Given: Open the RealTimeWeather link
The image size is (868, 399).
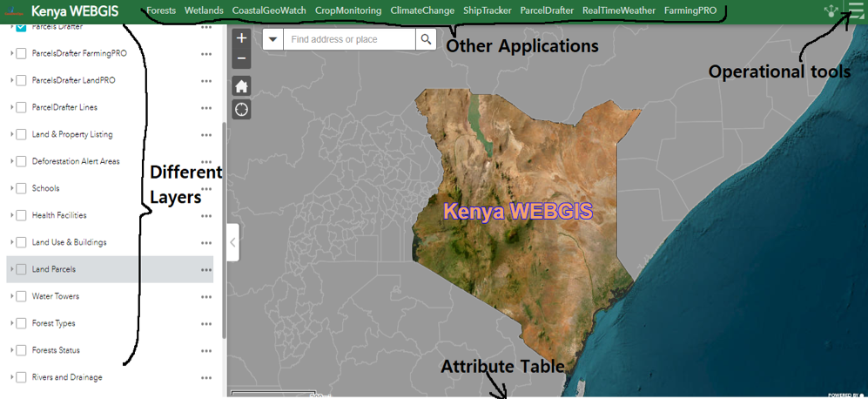Looking at the screenshot, I should pyautogui.click(x=619, y=10).
